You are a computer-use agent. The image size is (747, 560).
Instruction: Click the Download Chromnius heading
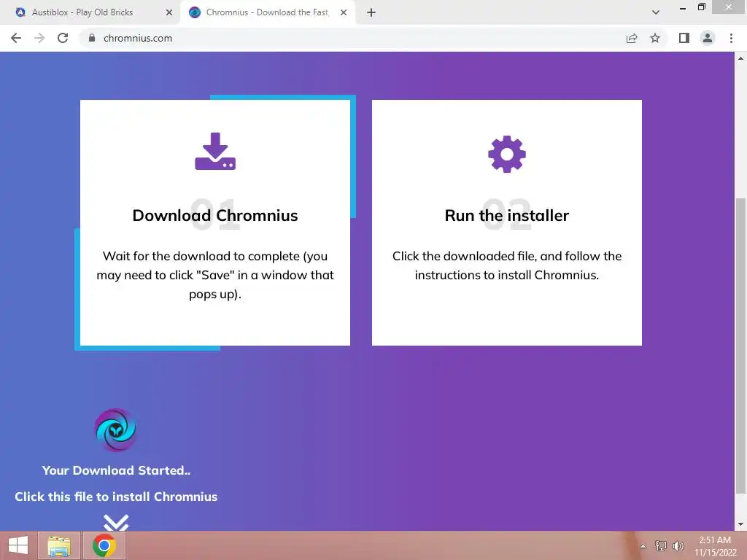[x=215, y=215]
